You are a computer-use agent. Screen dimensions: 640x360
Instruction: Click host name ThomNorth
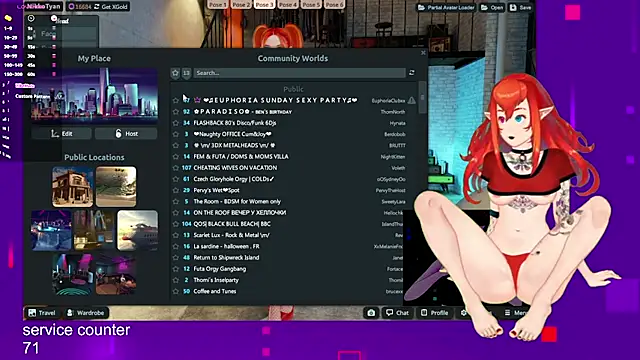point(393,112)
